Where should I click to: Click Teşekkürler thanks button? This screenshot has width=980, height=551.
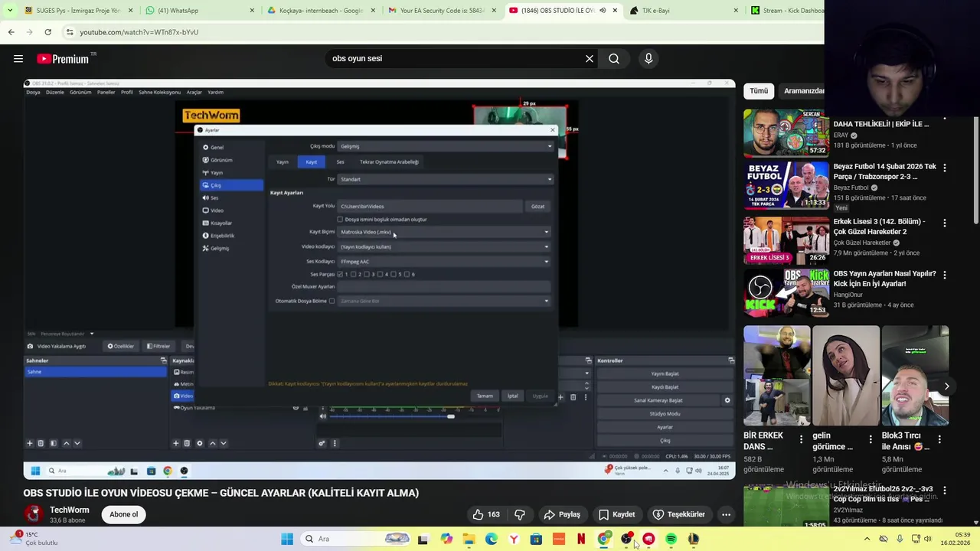678,514
